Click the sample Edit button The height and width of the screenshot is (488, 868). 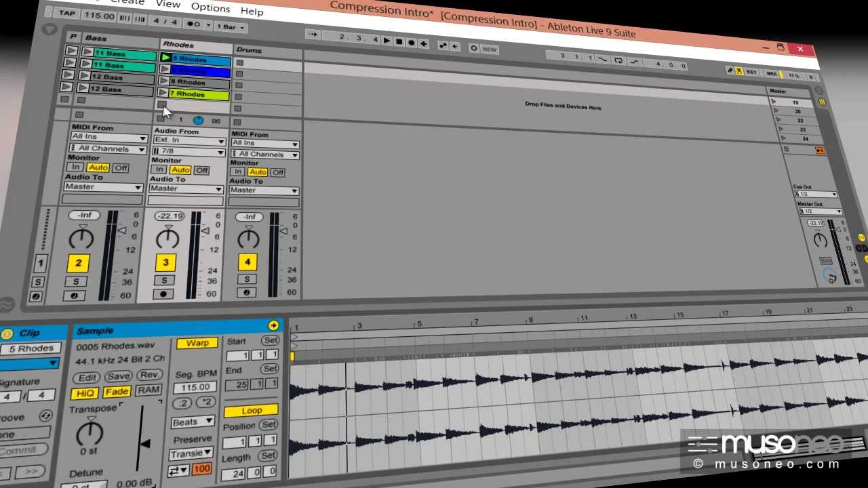(87, 378)
